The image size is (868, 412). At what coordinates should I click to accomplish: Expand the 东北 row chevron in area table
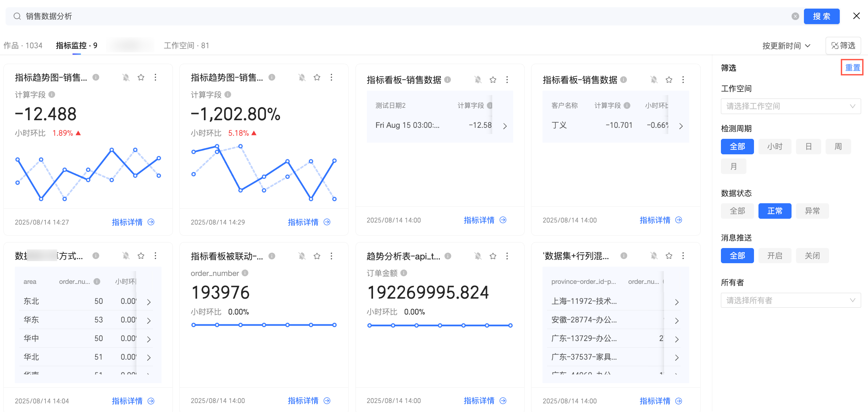(149, 302)
